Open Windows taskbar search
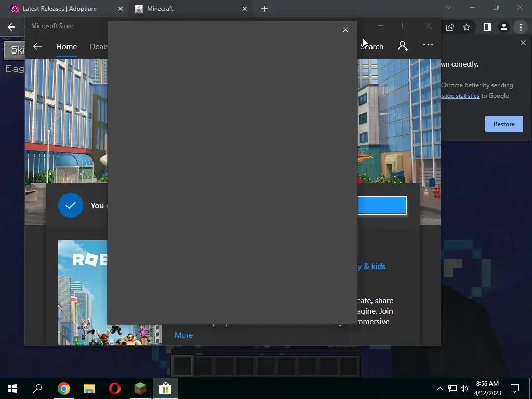Image resolution: width=532 pixels, height=399 pixels. 37,389
